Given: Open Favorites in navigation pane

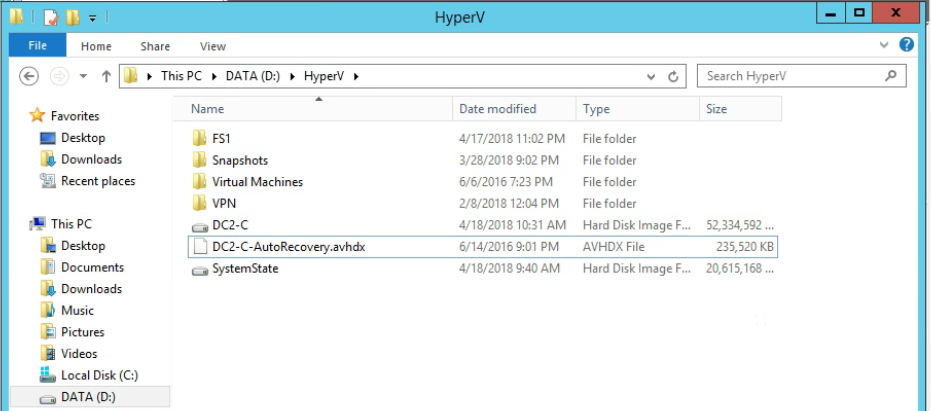Looking at the screenshot, I should point(75,116).
